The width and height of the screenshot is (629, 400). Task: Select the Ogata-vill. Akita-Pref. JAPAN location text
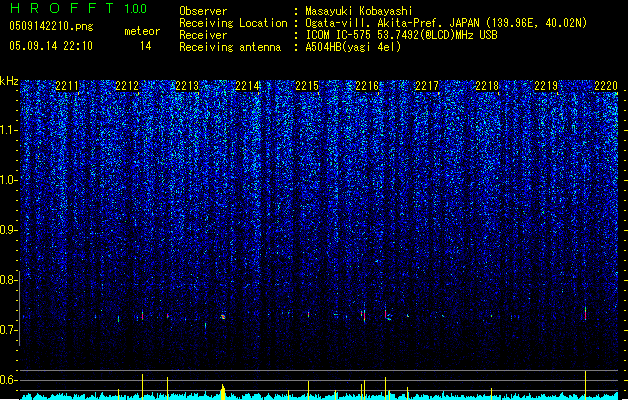(x=446, y=23)
